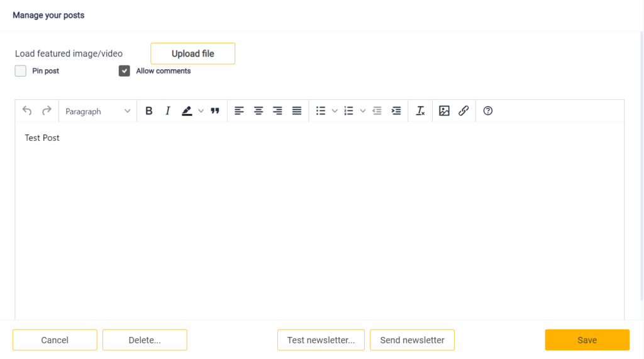Uncheck Allow comments
The image size is (644, 359).
click(125, 71)
